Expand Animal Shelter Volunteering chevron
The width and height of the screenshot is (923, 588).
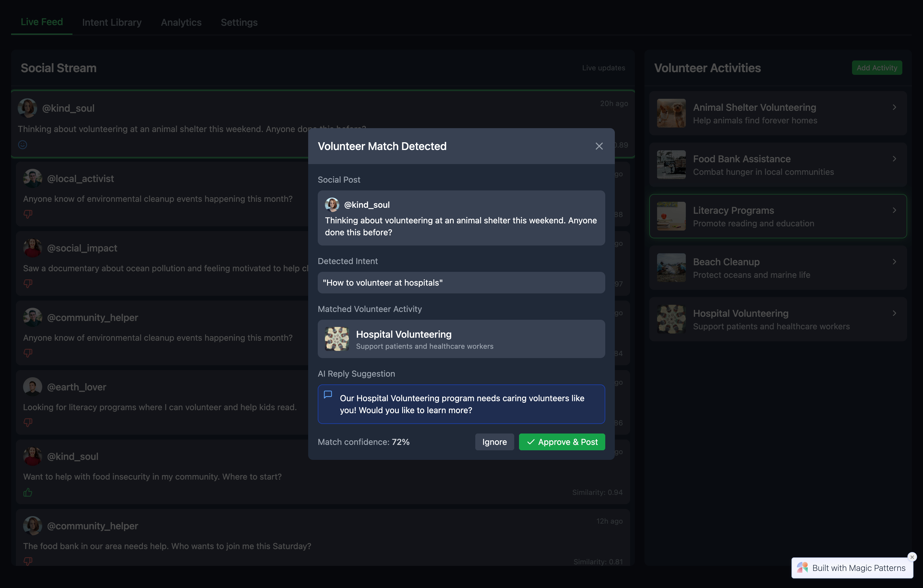pyautogui.click(x=894, y=107)
